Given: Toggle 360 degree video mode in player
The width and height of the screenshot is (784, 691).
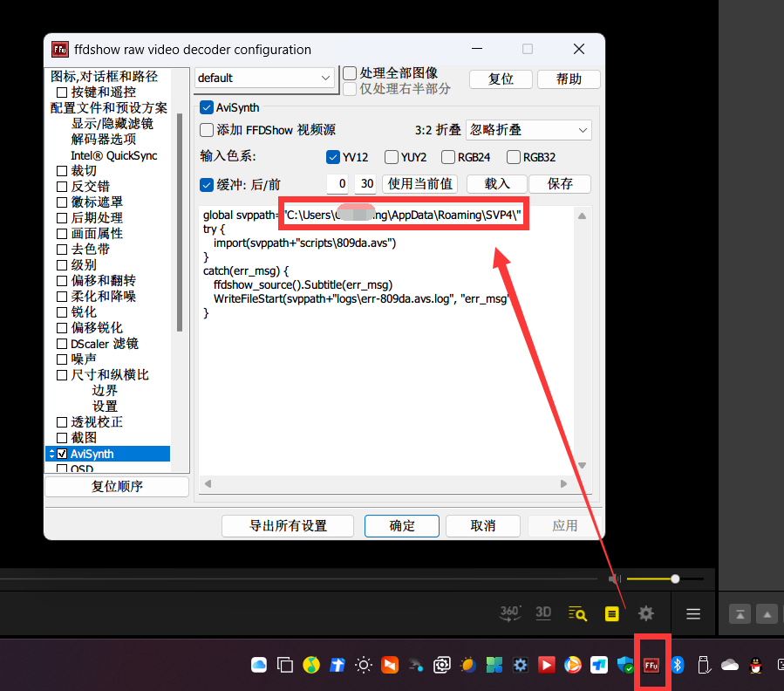Looking at the screenshot, I should tap(510, 613).
